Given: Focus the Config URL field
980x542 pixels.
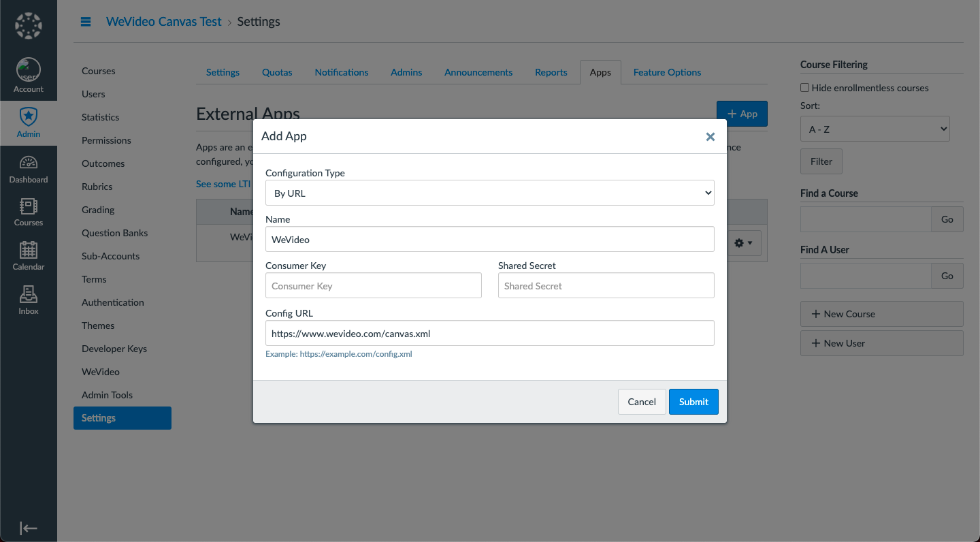Looking at the screenshot, I should click(x=490, y=333).
